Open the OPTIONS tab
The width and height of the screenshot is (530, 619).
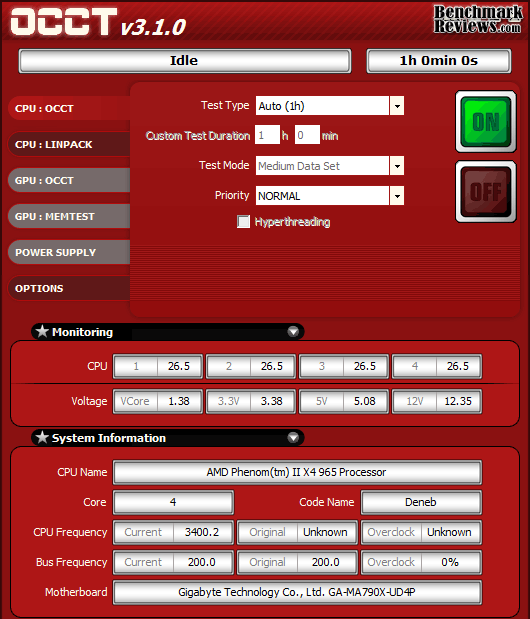(69, 288)
